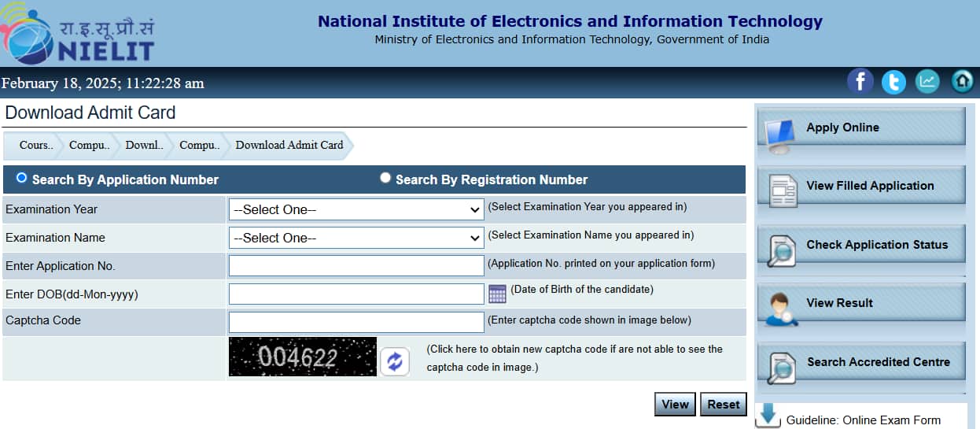Go to the second Compu.. breadcrumb after Downl..
Image resolution: width=980 pixels, height=429 pixels.
click(200, 145)
